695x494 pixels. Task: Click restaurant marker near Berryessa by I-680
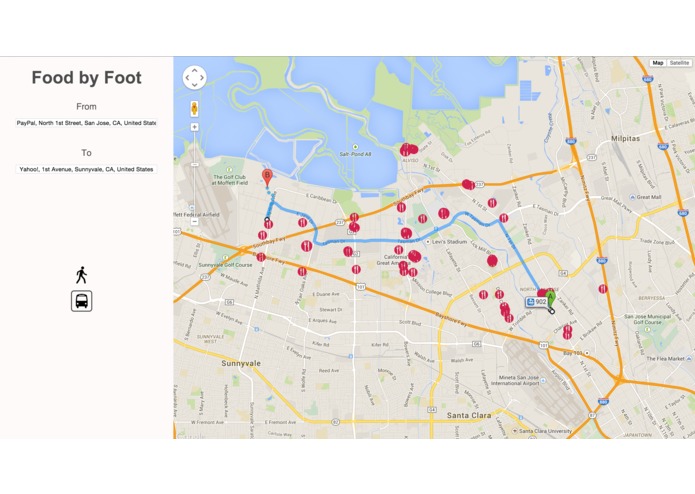coord(603,289)
